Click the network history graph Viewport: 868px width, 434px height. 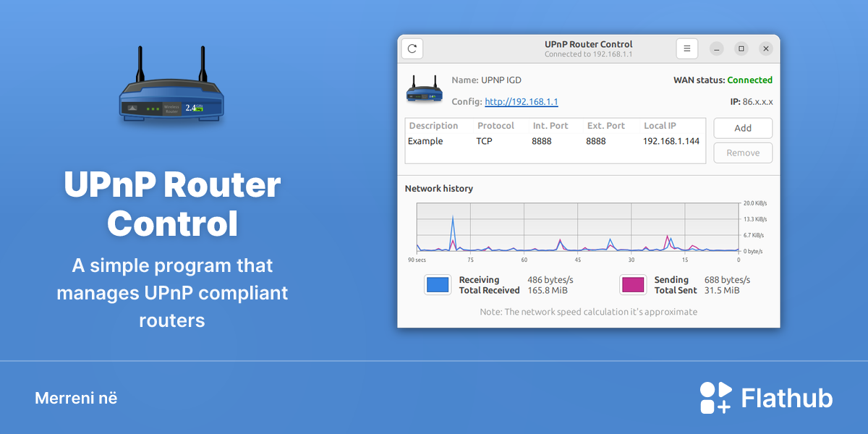577,227
